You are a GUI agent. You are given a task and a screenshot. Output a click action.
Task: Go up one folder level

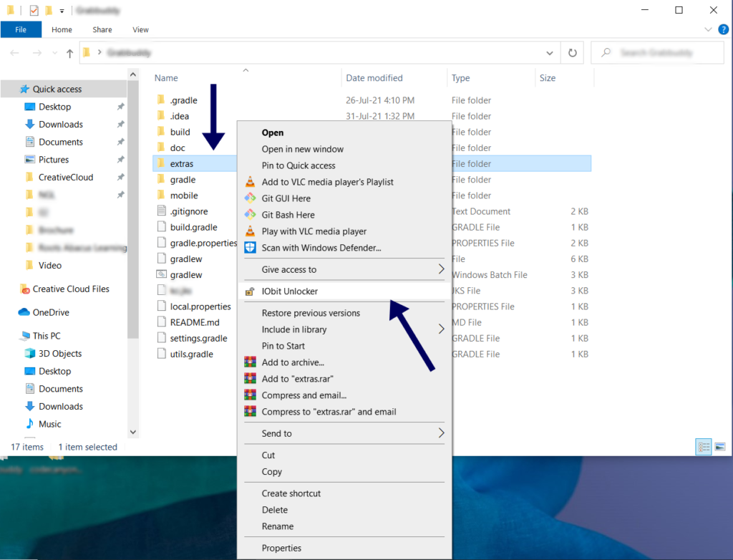click(x=68, y=52)
